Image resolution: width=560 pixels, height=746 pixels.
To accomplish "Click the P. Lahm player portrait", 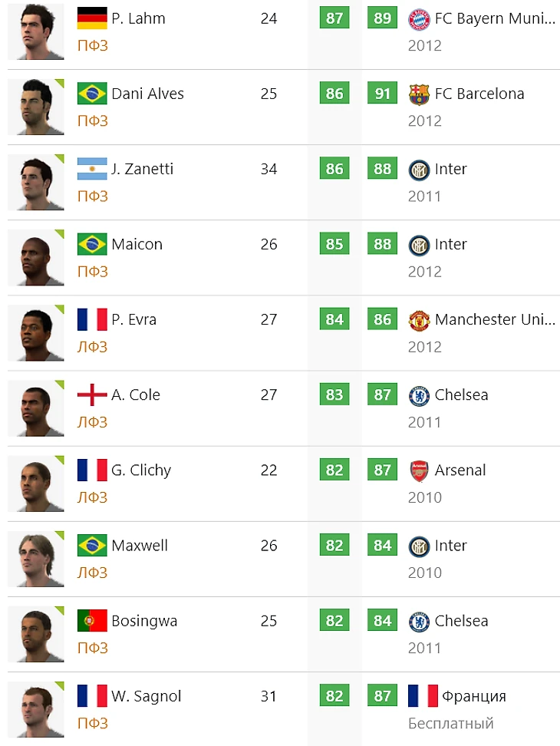I will point(35,32).
